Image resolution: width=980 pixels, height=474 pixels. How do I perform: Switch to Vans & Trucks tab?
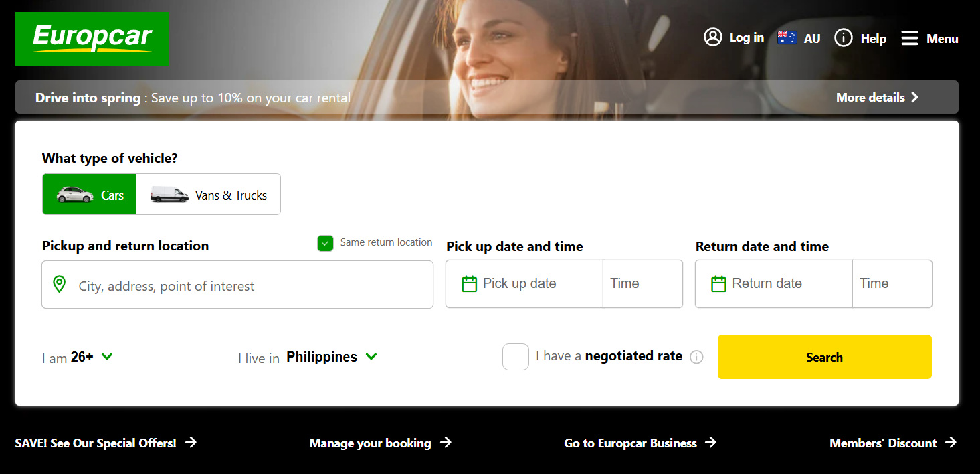point(209,195)
